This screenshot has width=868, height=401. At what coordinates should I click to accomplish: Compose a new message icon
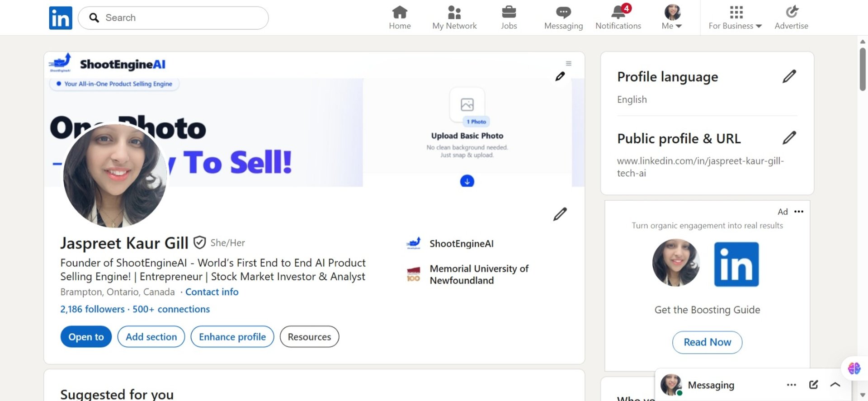tap(813, 385)
